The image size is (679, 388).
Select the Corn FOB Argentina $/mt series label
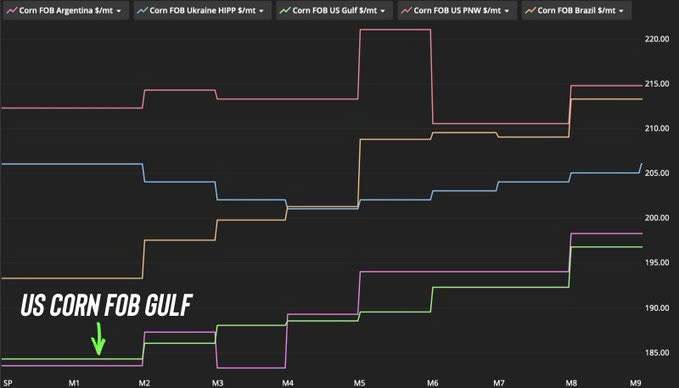click(66, 10)
